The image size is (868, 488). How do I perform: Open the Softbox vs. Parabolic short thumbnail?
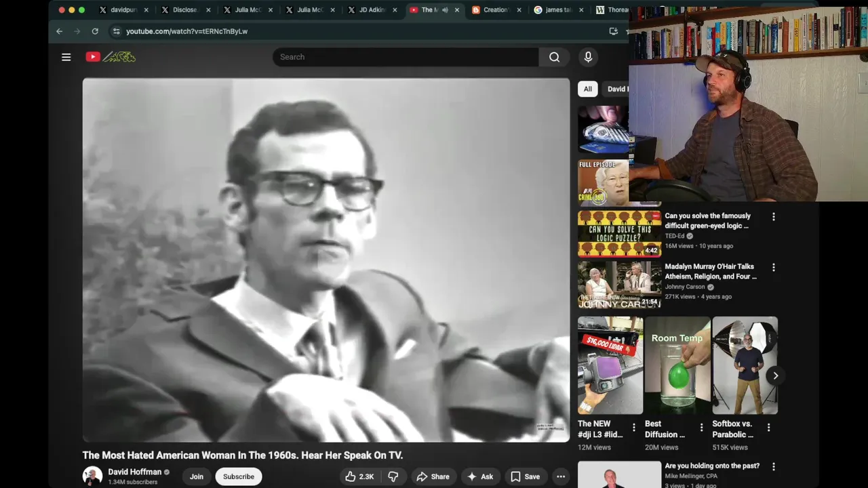click(745, 365)
